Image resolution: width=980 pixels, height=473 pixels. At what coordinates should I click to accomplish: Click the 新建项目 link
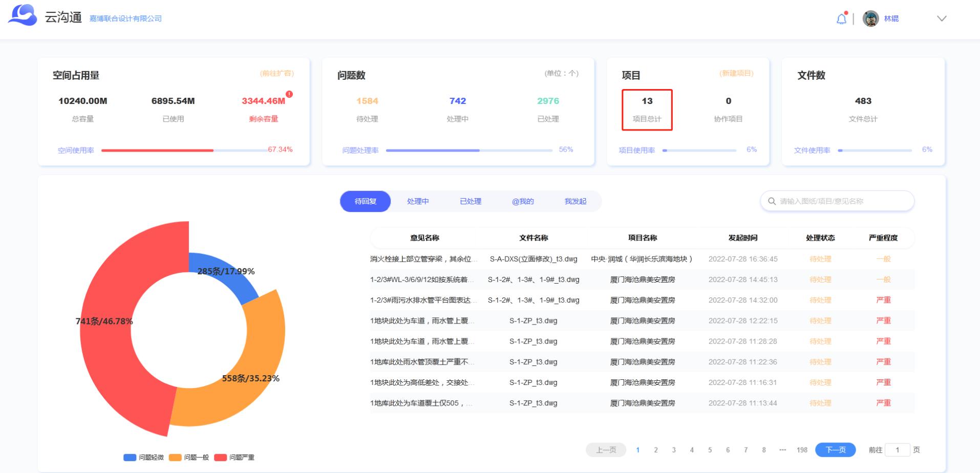[736, 74]
